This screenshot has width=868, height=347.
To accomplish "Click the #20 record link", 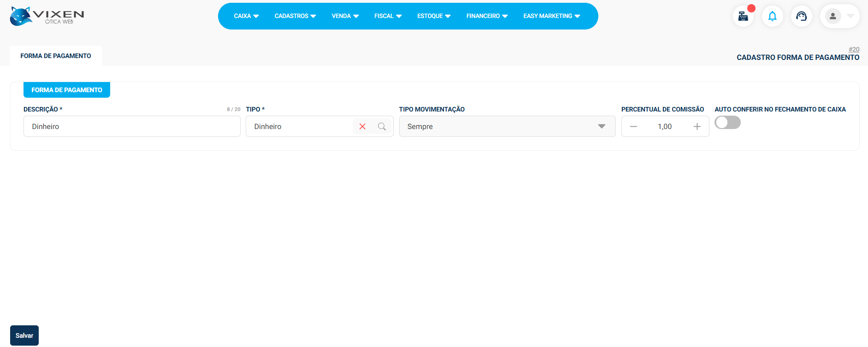I will click(x=854, y=49).
